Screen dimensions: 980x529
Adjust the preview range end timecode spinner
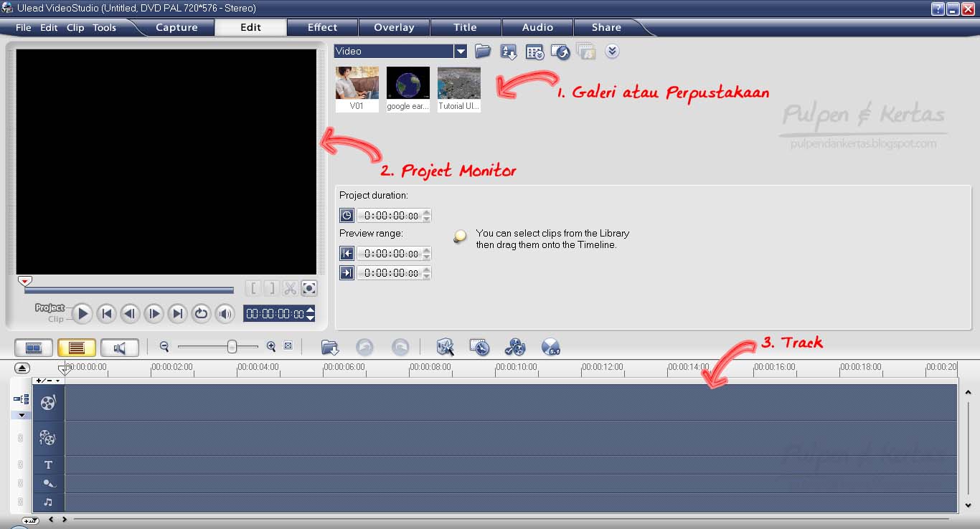pyautogui.click(x=427, y=272)
